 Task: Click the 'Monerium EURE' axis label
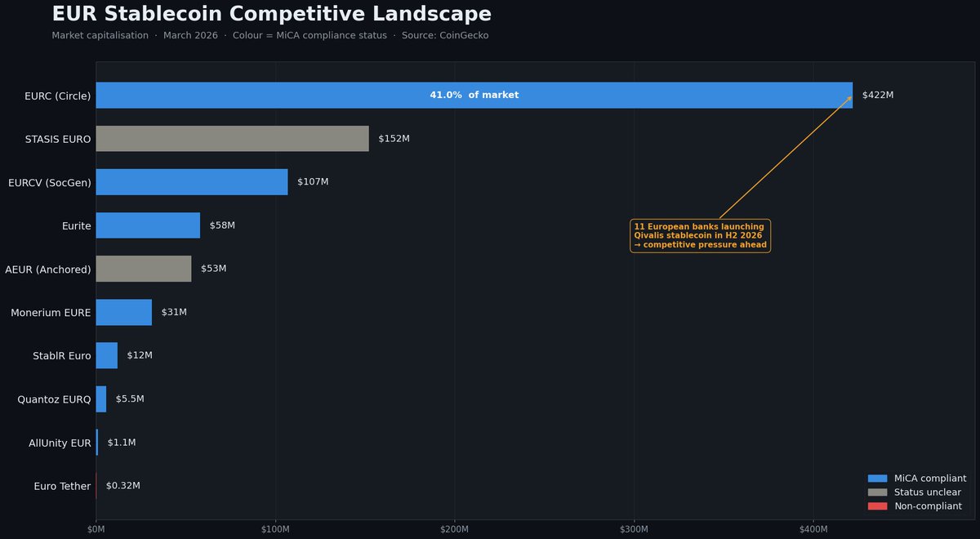51,313
